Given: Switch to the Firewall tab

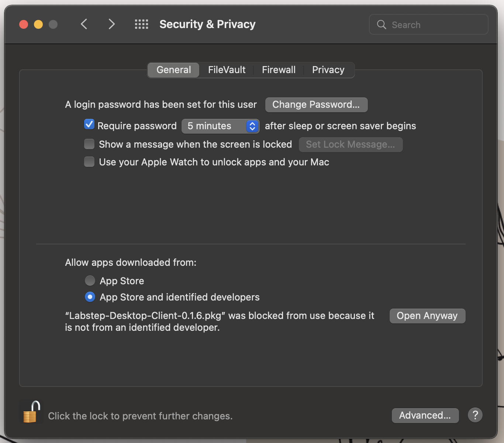Looking at the screenshot, I should (x=279, y=70).
